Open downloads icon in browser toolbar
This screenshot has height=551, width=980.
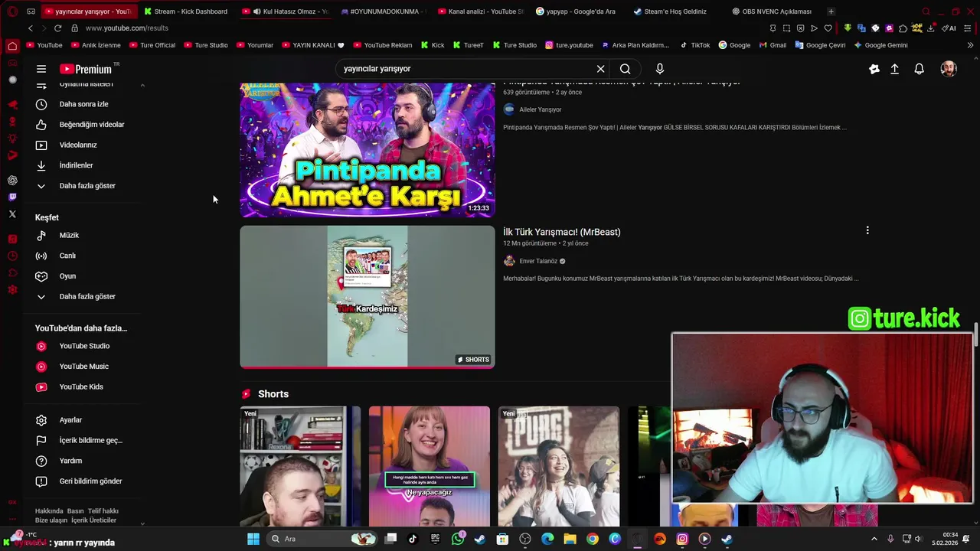click(x=930, y=28)
